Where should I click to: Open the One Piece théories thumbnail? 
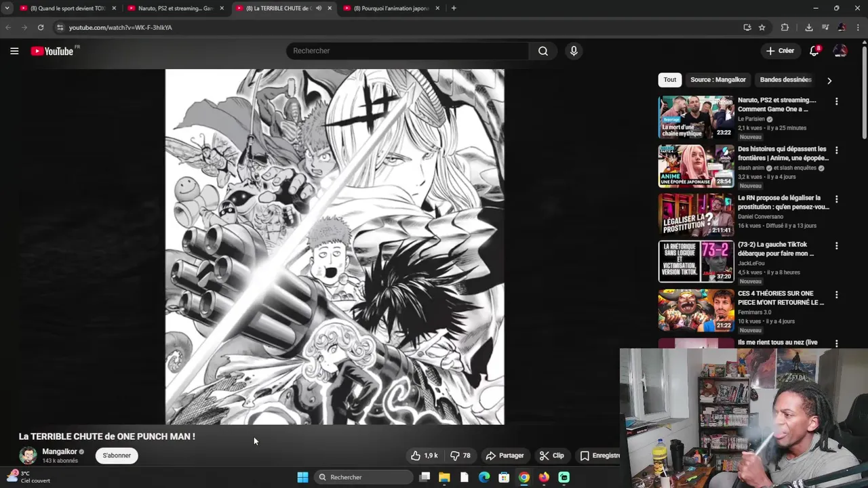point(696,310)
